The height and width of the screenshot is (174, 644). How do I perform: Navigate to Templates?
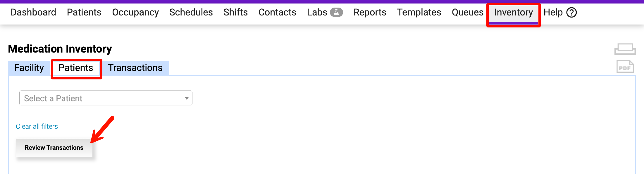click(419, 12)
